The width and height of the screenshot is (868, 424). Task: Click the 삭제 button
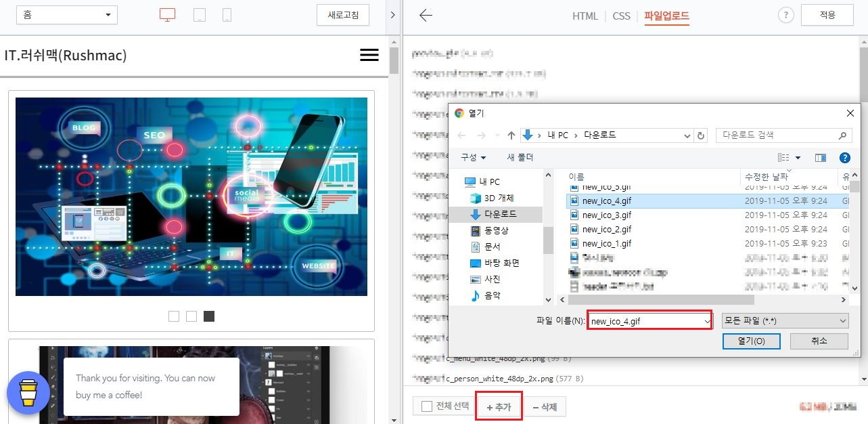tap(545, 407)
